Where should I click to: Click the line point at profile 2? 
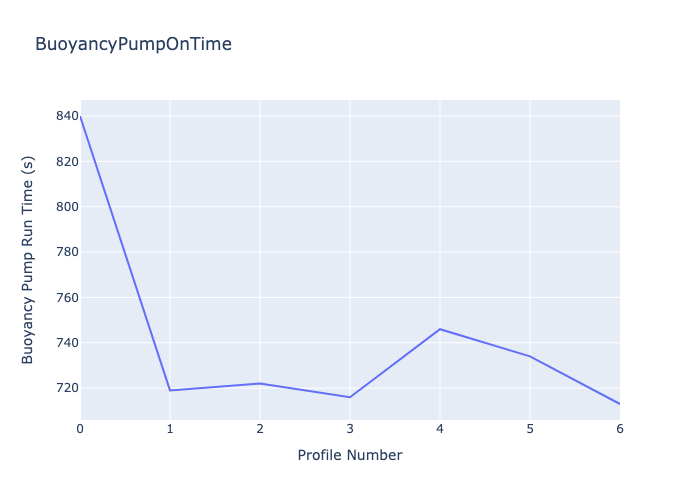pos(260,383)
